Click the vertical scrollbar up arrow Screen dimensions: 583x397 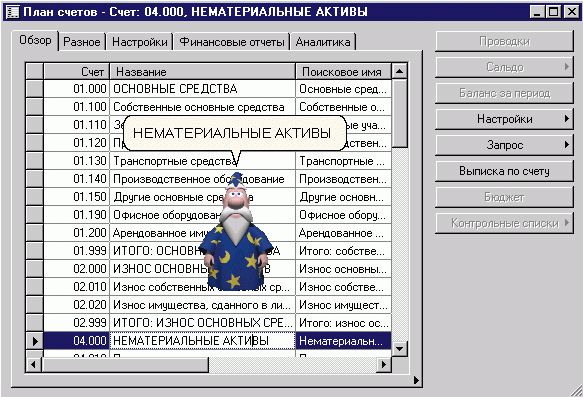(400, 71)
